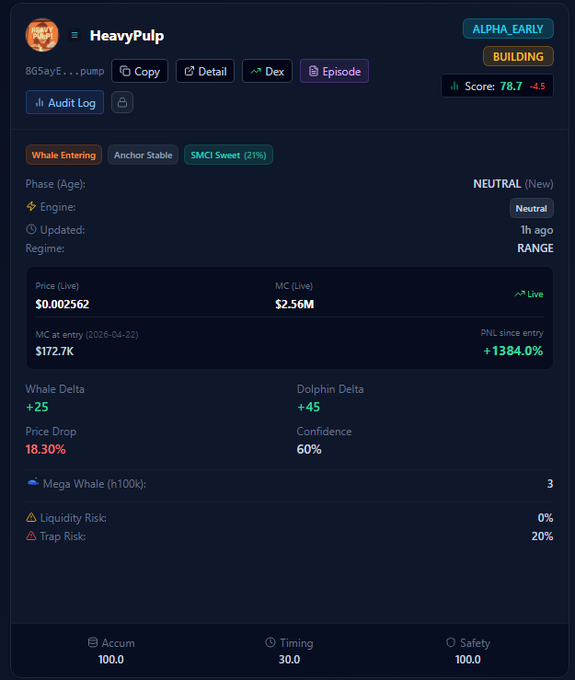Click the SMCI Sweet (21%) tag
Image resolution: width=575 pixels, height=680 pixels.
229,155
